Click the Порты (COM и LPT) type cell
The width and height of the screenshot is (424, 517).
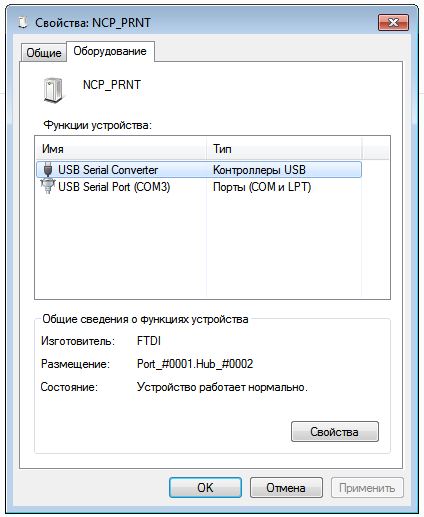point(262,187)
